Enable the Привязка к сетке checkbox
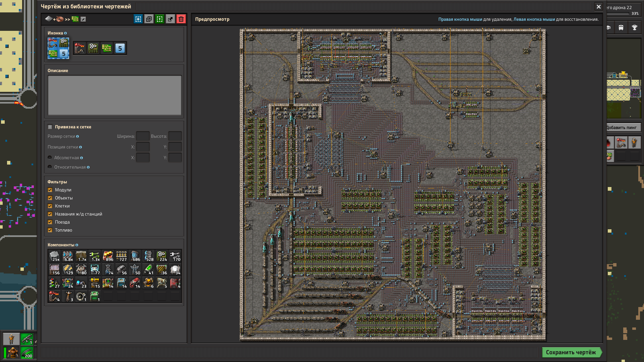The width and height of the screenshot is (644, 362). click(50, 127)
